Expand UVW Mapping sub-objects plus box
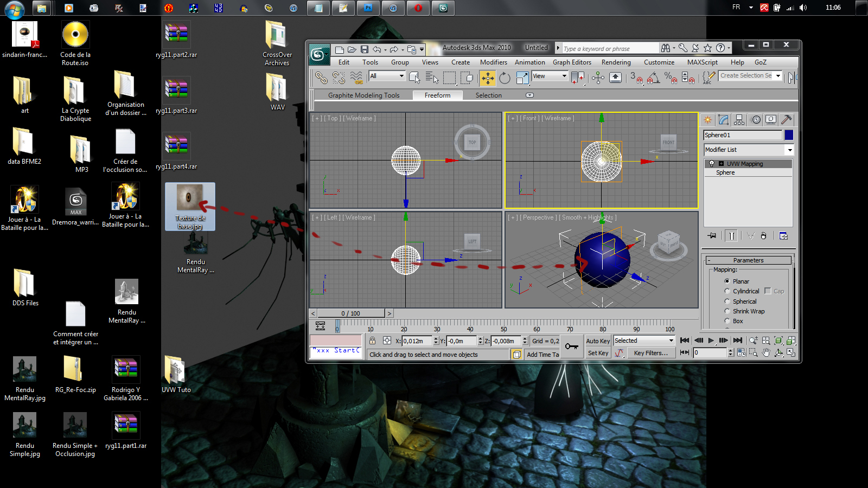The height and width of the screenshot is (488, 868). [721, 164]
